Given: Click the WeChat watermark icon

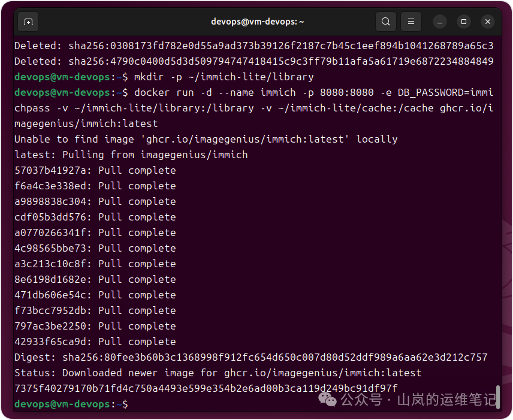Looking at the screenshot, I should click(x=328, y=398).
